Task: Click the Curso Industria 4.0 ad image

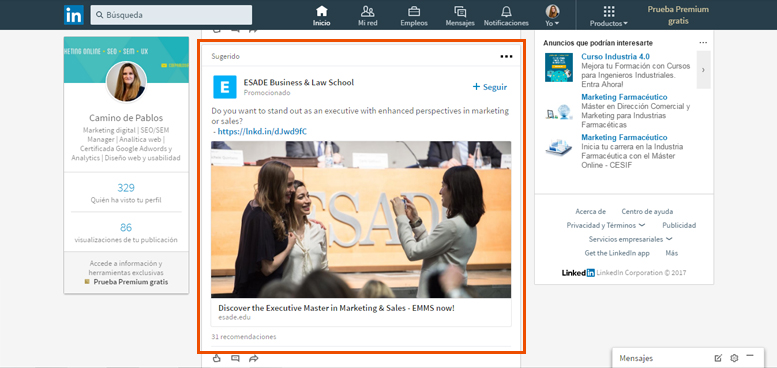Action: [558, 67]
